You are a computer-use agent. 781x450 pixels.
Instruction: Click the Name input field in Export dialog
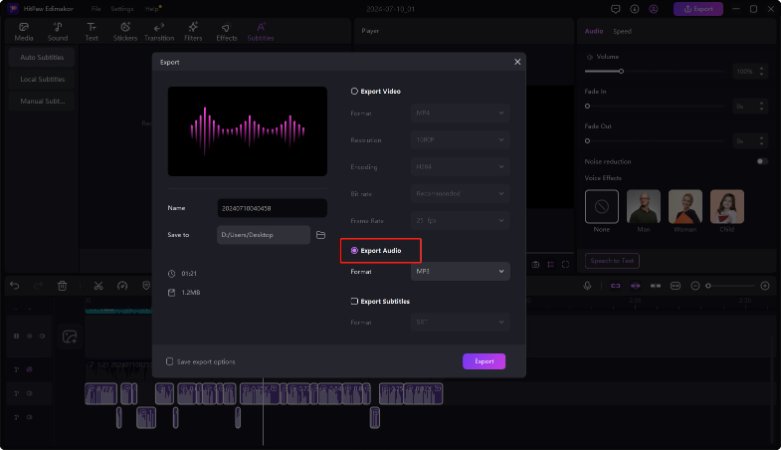click(272, 208)
